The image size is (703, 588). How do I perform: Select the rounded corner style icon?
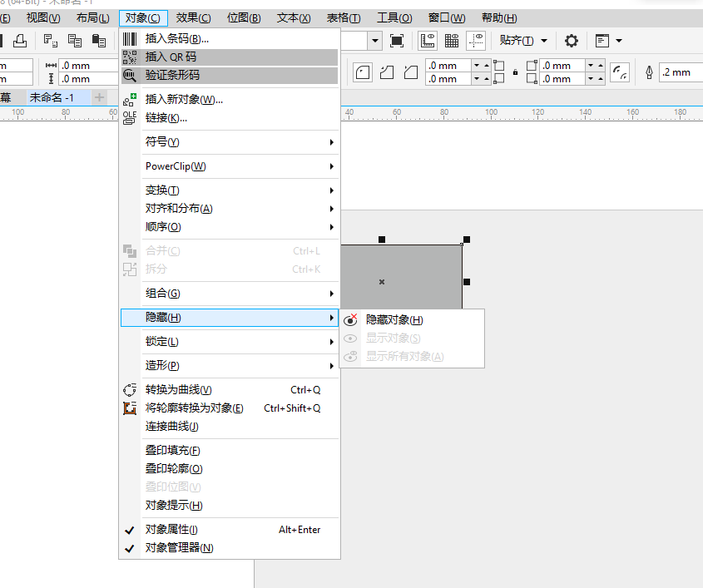(x=362, y=73)
